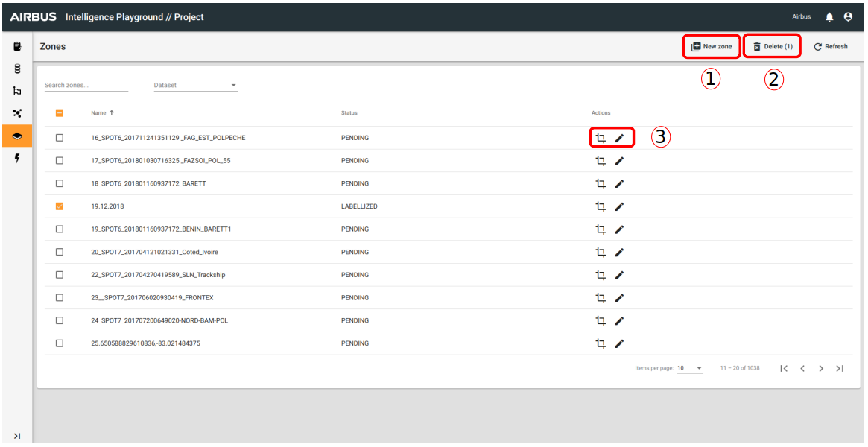Open the Dataset filter dropdown

[x=195, y=86]
